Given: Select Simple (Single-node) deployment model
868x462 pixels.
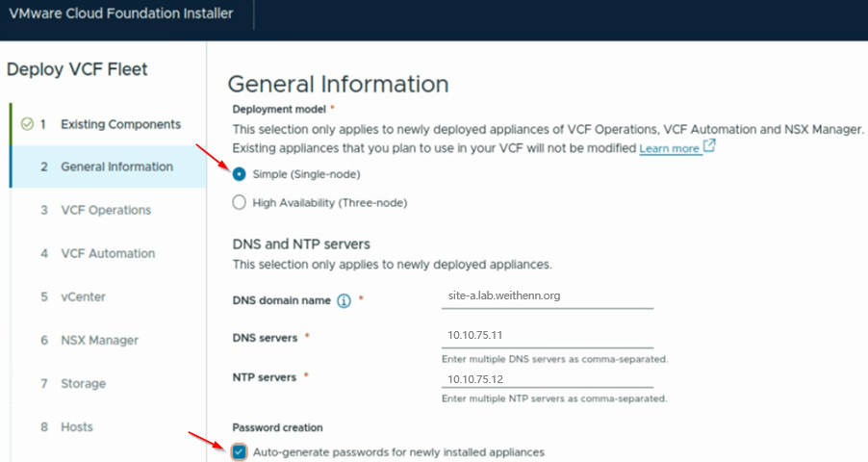Looking at the screenshot, I should point(239,174).
